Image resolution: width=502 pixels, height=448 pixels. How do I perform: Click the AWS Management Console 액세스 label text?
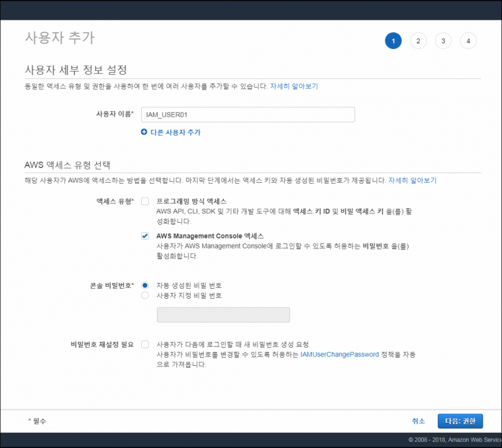click(210, 236)
